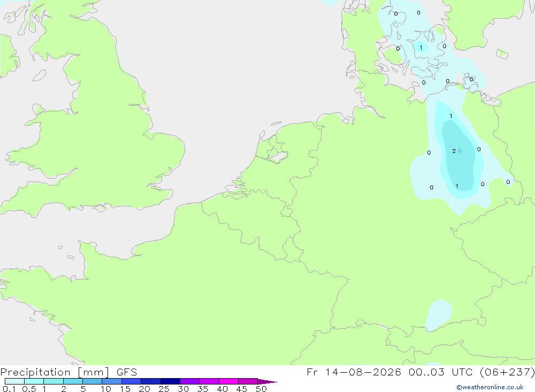The height and width of the screenshot is (392, 535).
Task: Click legend scale label "5"
Action: (x=83, y=389)
